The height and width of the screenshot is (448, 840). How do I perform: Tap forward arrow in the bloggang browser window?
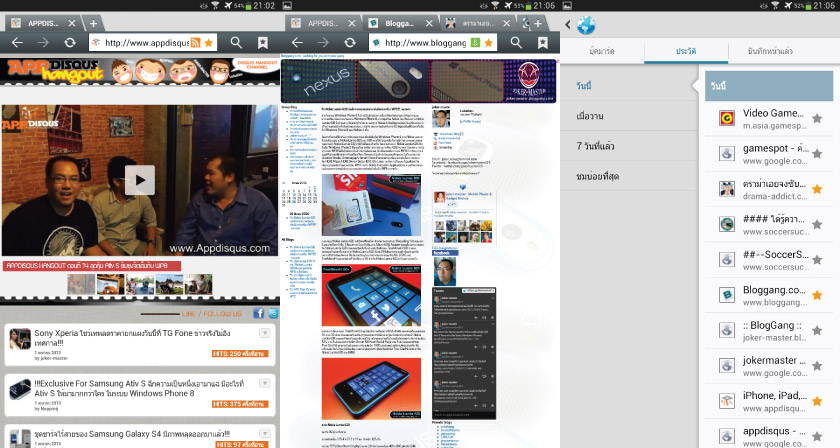323,42
